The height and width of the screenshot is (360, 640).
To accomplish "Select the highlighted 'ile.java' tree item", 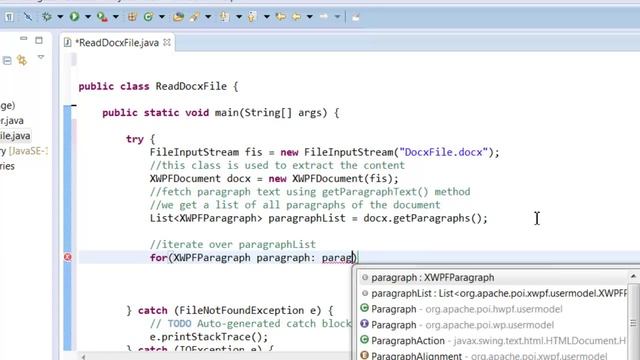I will [15, 136].
